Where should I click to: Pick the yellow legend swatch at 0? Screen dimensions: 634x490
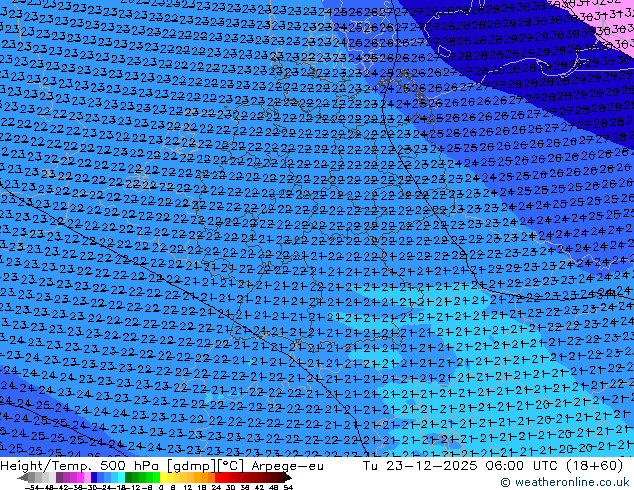coord(164,477)
